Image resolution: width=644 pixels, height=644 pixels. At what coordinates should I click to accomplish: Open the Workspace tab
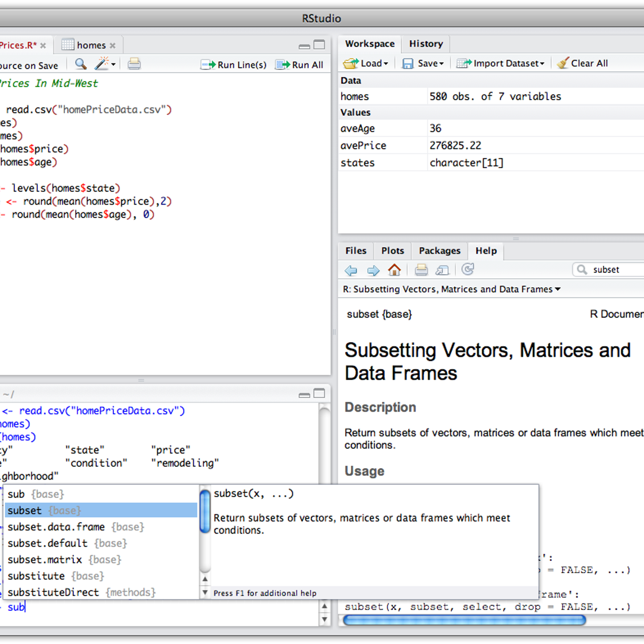tap(370, 43)
